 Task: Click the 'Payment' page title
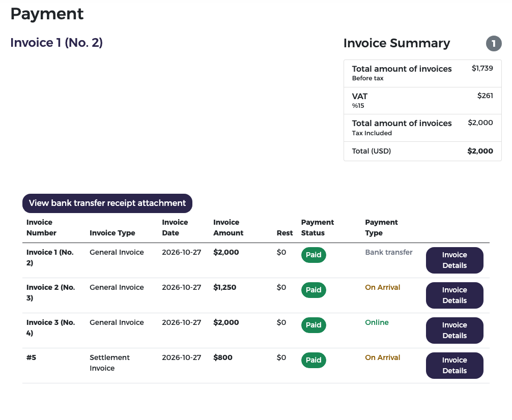point(47,14)
